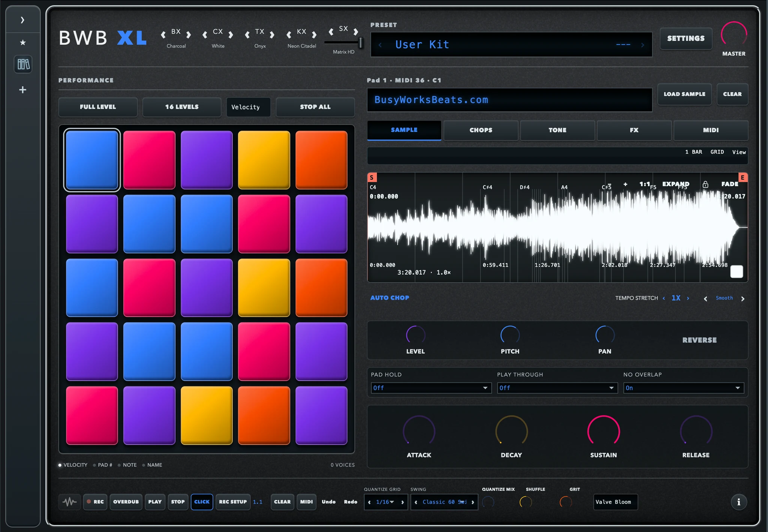Click the MASTER volume knob
The height and width of the screenshot is (532, 768).
click(734, 34)
